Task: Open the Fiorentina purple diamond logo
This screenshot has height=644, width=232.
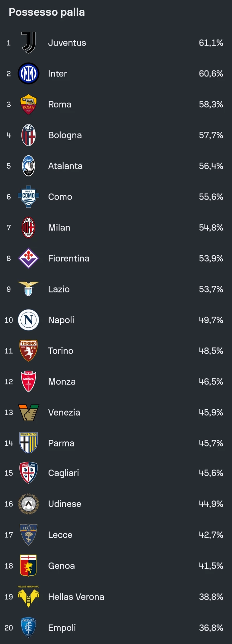Action: pos(28,258)
